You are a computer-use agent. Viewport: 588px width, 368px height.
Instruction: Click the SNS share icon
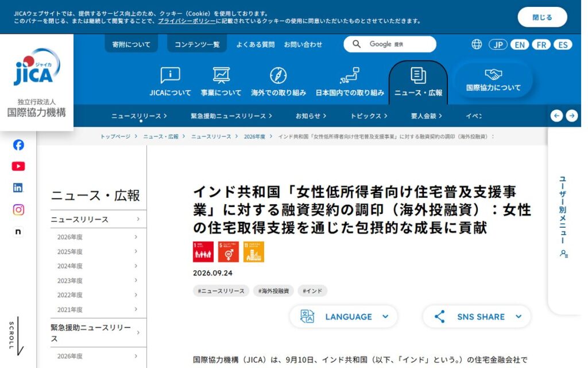tap(439, 317)
